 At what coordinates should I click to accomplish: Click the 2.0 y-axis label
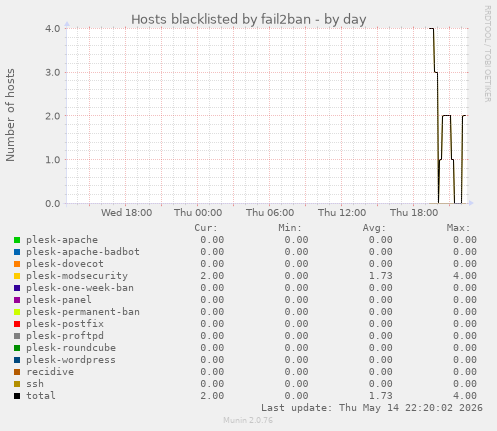click(x=53, y=116)
